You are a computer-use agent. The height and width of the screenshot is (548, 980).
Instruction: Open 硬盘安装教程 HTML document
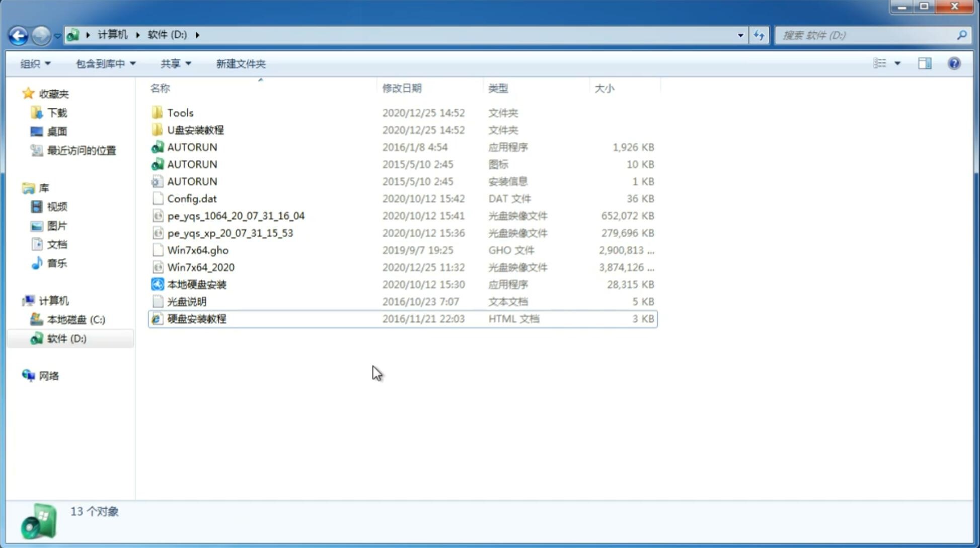point(196,318)
